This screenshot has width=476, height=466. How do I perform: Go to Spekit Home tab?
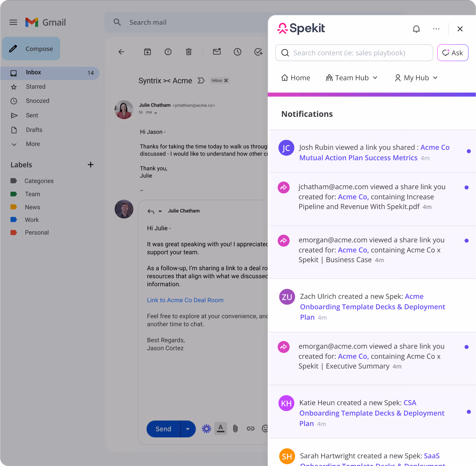click(x=295, y=78)
